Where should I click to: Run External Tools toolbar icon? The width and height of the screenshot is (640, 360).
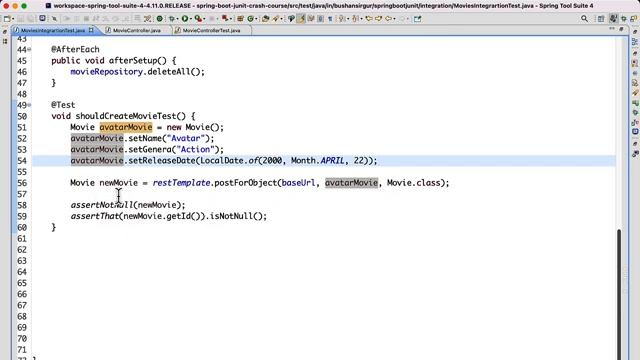224,18
